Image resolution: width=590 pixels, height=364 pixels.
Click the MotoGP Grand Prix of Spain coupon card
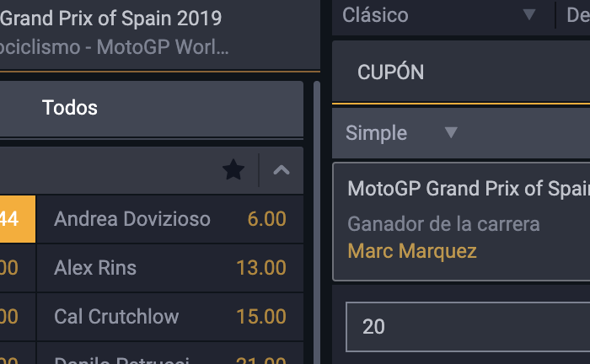click(461, 222)
